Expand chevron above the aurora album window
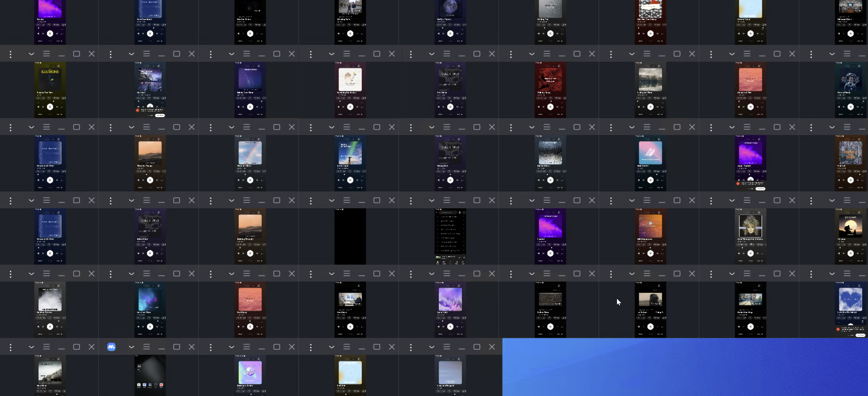Screen dimensions: 868x396 (331, 127)
